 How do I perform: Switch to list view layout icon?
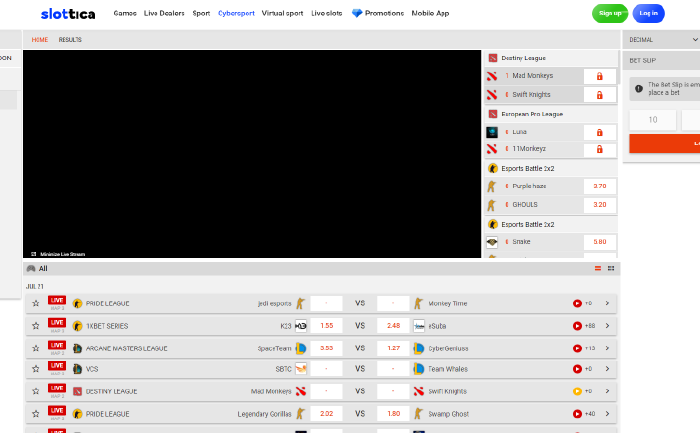pyautogui.click(x=598, y=268)
